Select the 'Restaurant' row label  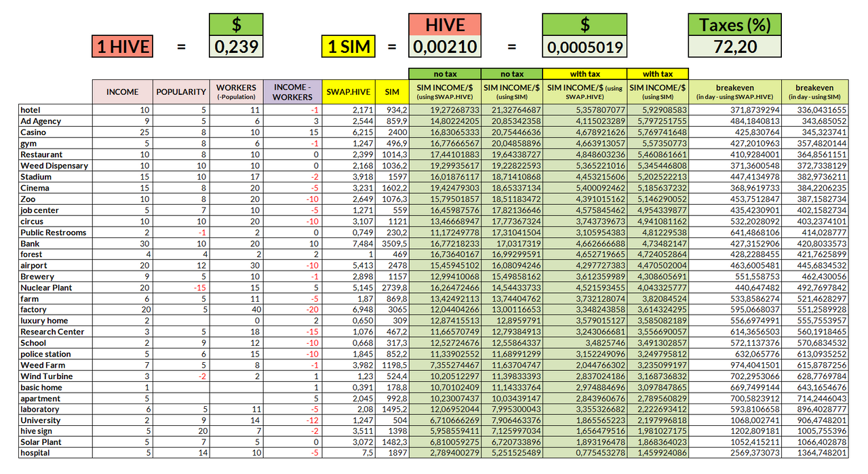pyautogui.click(x=56, y=154)
